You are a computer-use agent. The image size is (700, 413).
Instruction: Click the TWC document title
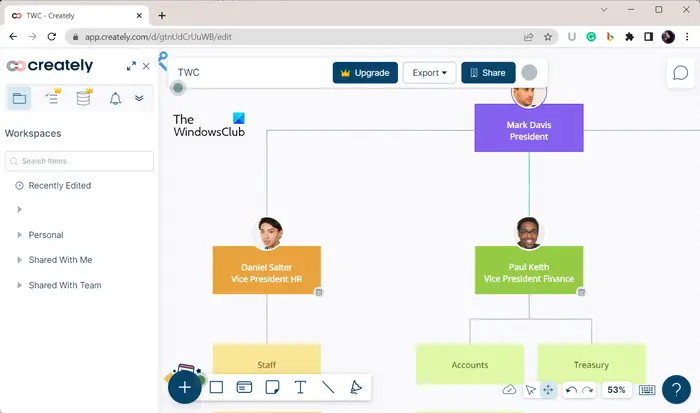[x=188, y=72]
